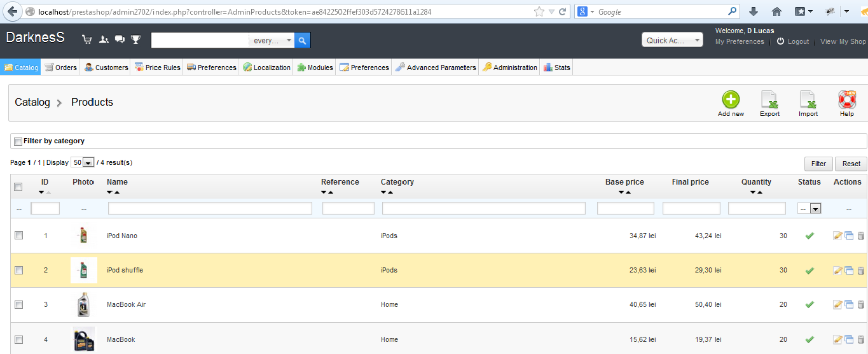Duplicate the MacBook Air product

[849, 304]
